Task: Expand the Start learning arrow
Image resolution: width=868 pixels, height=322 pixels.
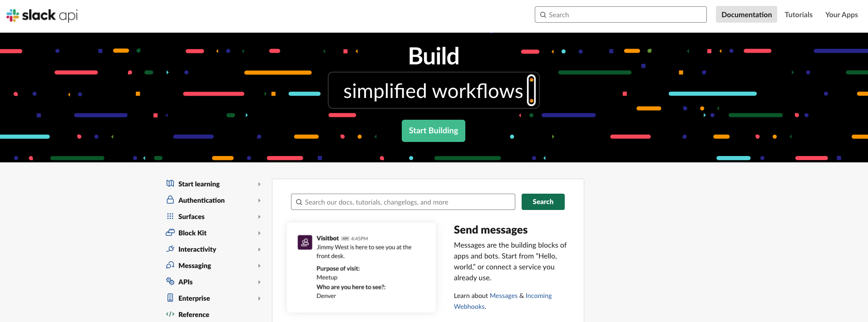Action: (259, 184)
